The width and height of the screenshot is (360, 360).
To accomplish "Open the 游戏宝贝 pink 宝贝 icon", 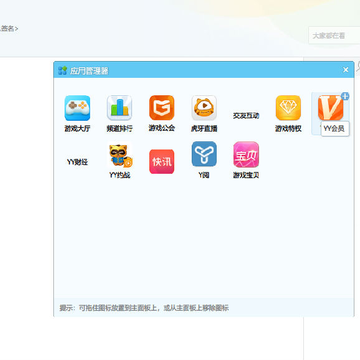I will (x=246, y=154).
